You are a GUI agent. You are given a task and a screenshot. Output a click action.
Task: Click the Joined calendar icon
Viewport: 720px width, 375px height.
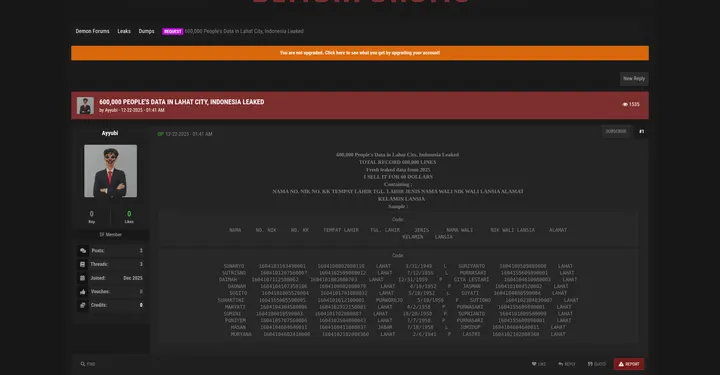point(83,278)
